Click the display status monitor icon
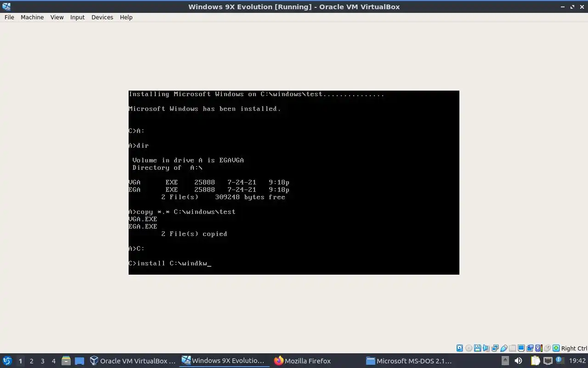Screen dimensions: 588x368 tap(521, 348)
